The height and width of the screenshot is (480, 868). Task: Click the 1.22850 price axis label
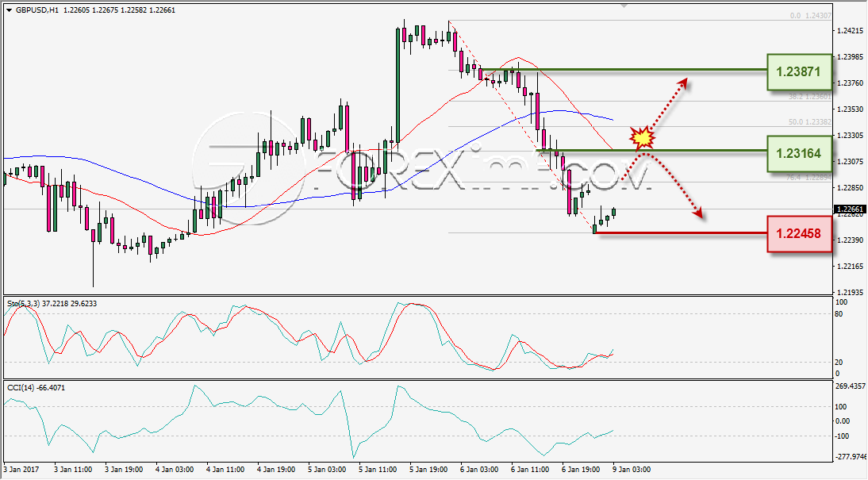851,188
